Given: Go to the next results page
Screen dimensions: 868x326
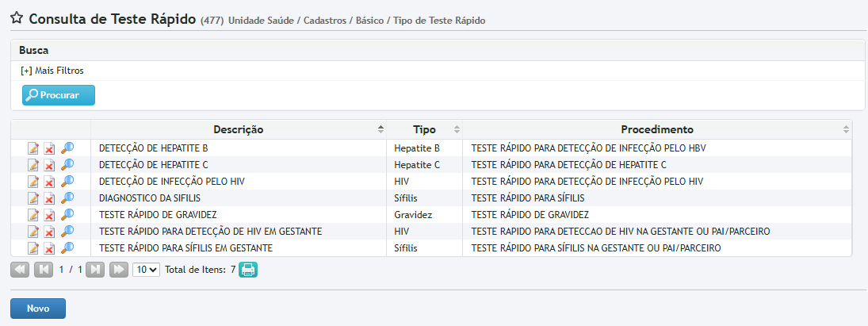Looking at the screenshot, I should tap(95, 270).
